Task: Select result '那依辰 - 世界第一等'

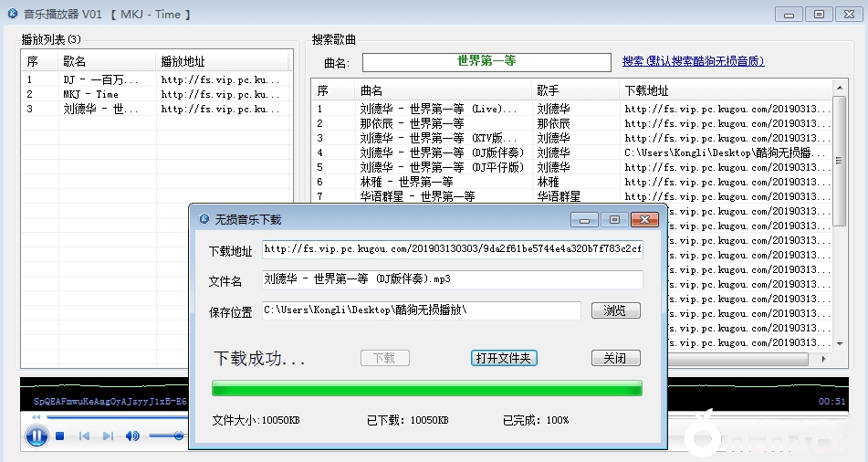Action: coord(572,123)
